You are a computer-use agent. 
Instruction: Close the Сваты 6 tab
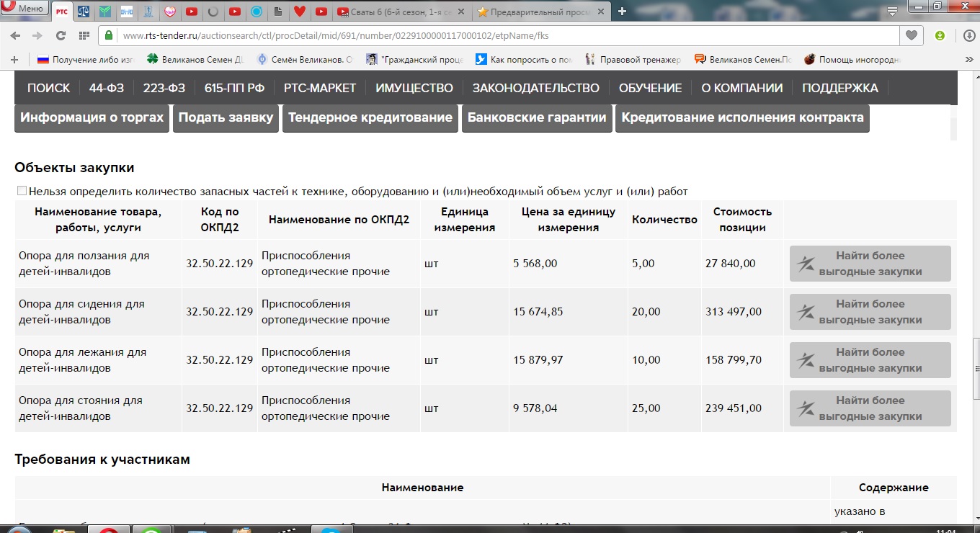[462, 12]
